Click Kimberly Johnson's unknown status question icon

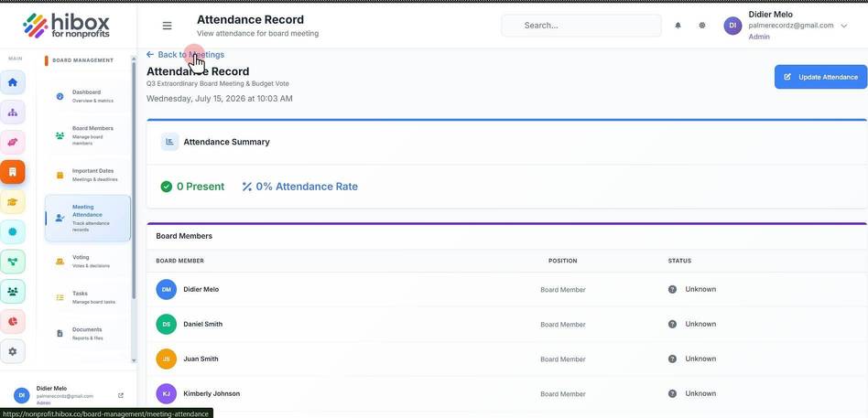[x=672, y=393]
